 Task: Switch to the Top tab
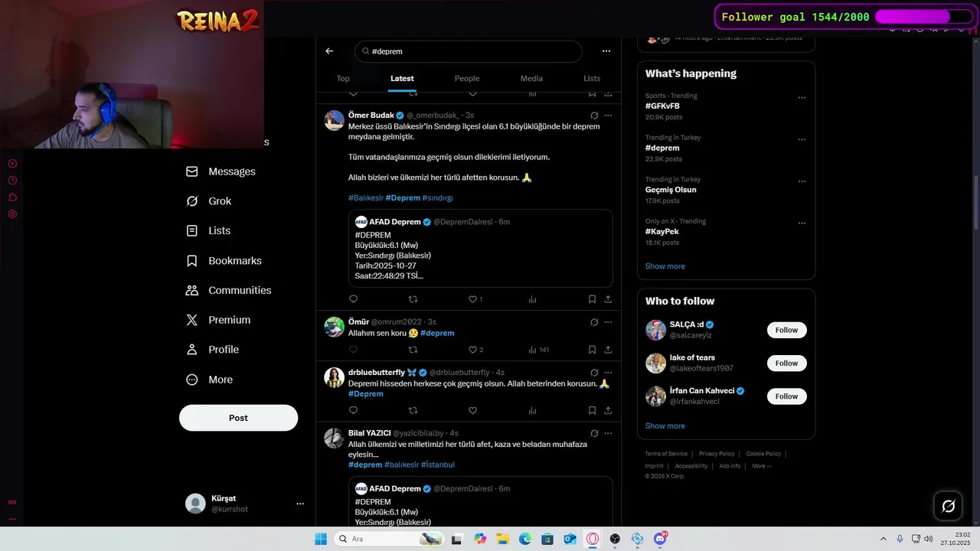click(343, 78)
